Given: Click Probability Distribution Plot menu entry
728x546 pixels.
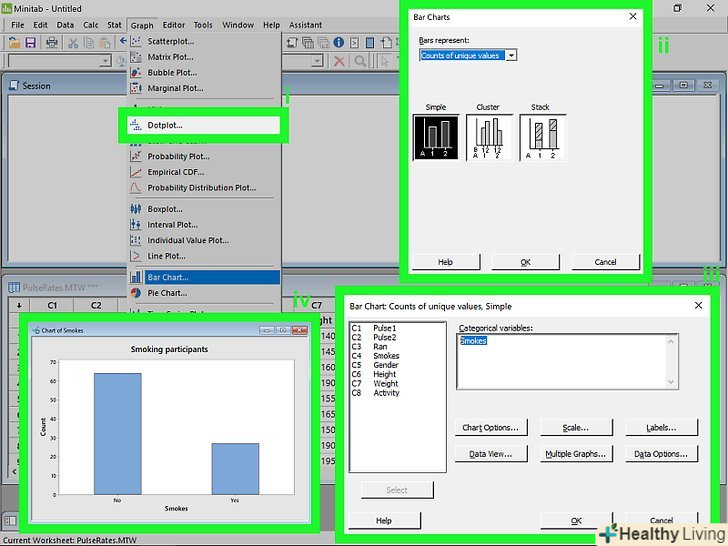Looking at the screenshot, I should 202,188.
